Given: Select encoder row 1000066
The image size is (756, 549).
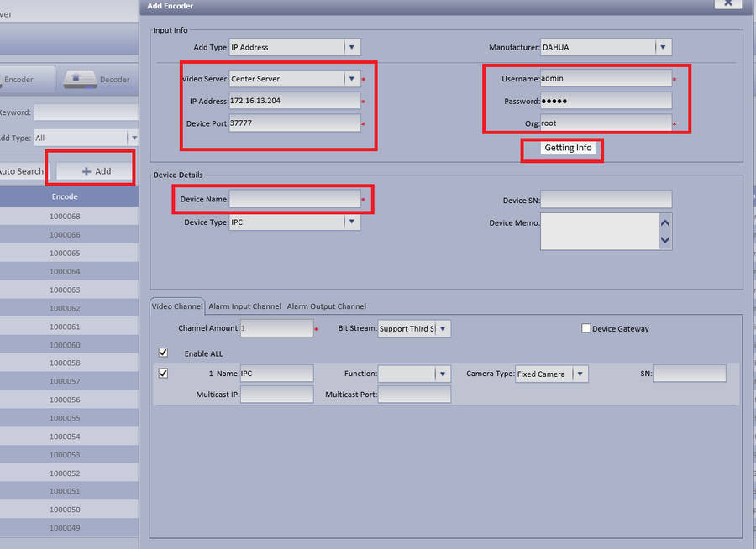Looking at the screenshot, I should 65,235.
